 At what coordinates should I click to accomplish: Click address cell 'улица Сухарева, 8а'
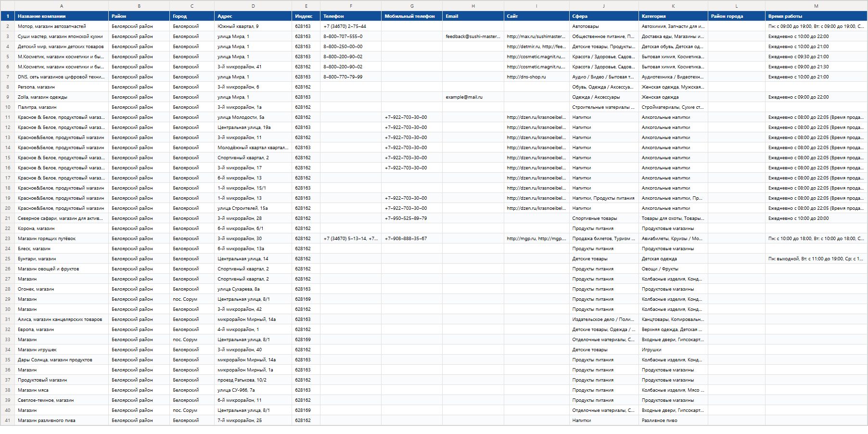[253, 289]
